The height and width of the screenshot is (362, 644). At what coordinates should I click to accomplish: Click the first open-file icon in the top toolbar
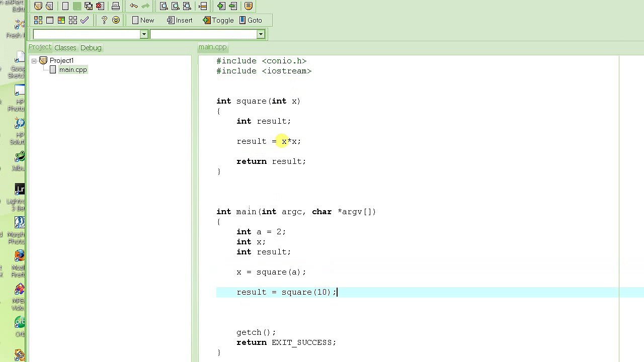[x=38, y=6]
